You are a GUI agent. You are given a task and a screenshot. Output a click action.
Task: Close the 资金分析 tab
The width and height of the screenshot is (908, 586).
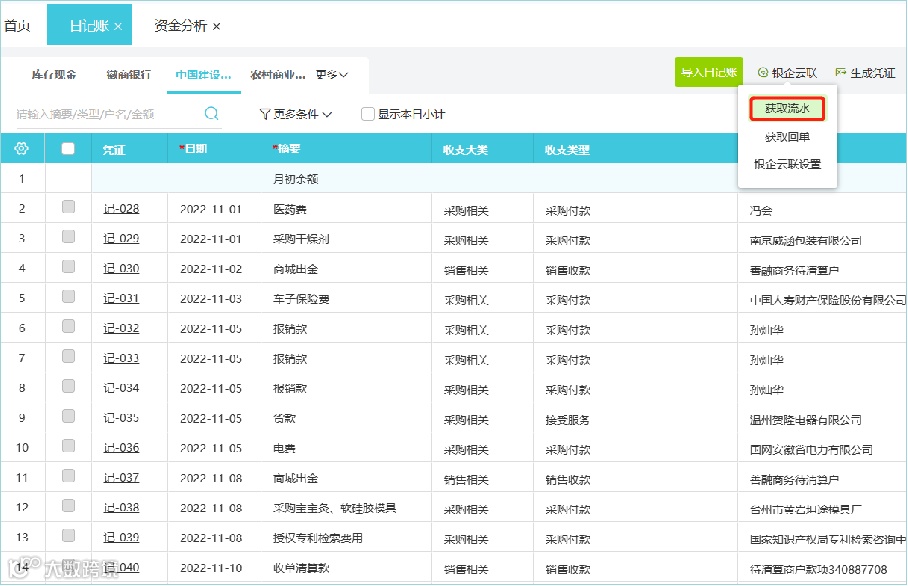[x=217, y=26]
